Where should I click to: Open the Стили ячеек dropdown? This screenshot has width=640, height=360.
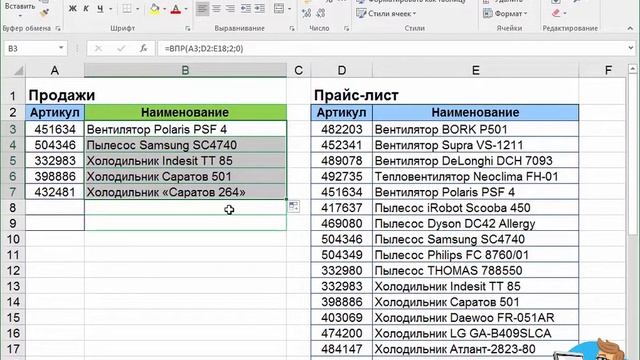pyautogui.click(x=386, y=13)
